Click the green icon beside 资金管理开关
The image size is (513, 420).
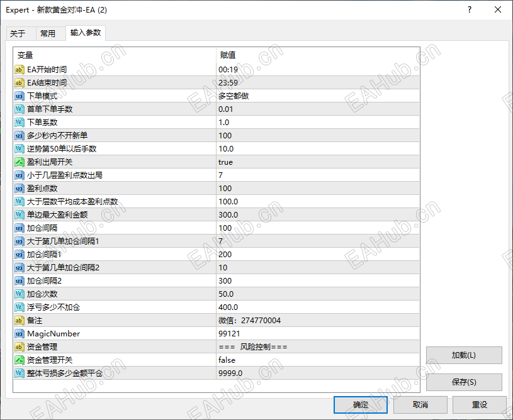(x=19, y=360)
